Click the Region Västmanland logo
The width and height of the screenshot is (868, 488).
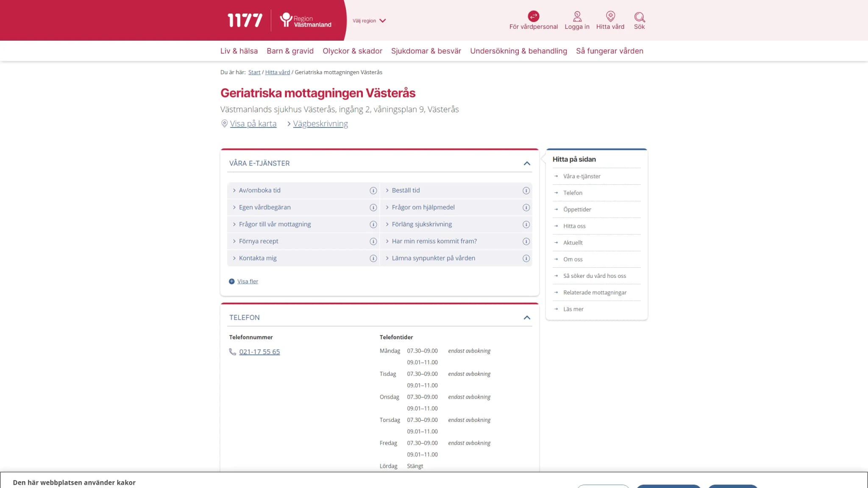[306, 20]
